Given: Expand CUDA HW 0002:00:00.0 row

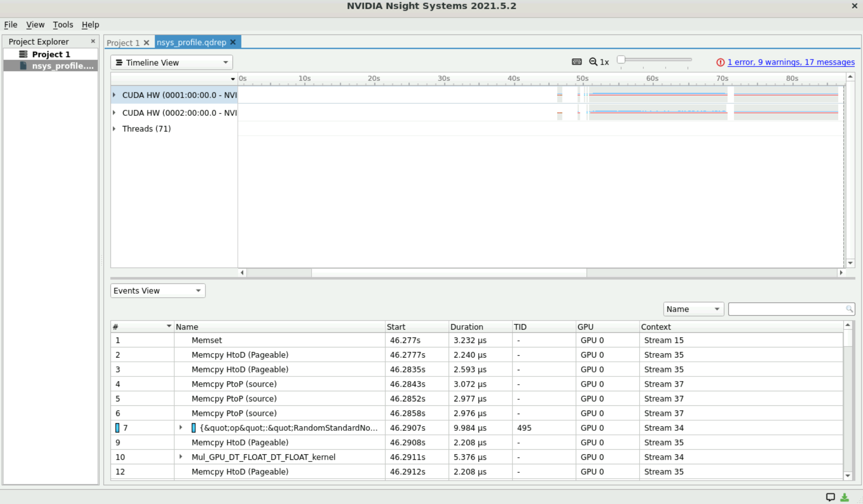Looking at the screenshot, I should pyautogui.click(x=114, y=113).
